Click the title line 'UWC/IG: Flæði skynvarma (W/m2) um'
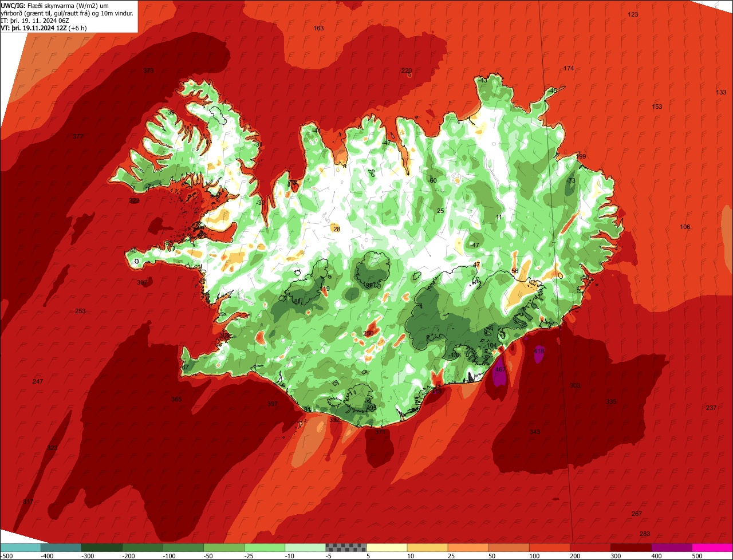The width and height of the screenshot is (733, 560). click(55, 6)
